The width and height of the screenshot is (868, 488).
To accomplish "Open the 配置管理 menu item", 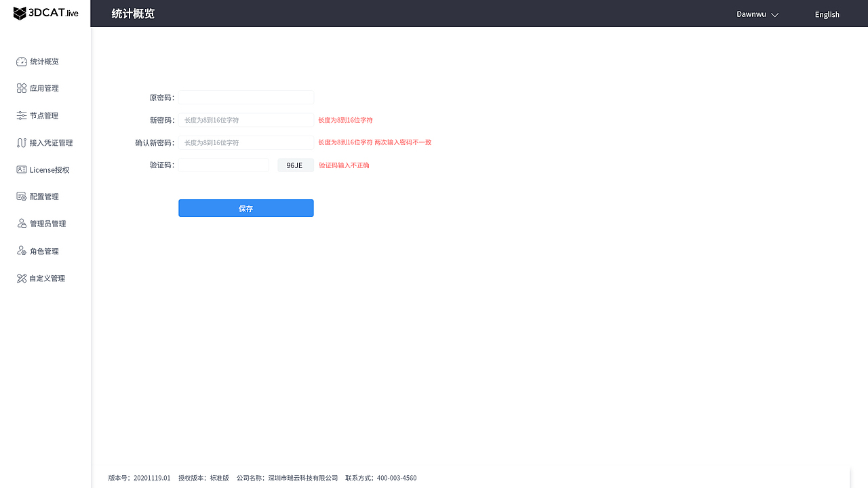I will pos(45,197).
